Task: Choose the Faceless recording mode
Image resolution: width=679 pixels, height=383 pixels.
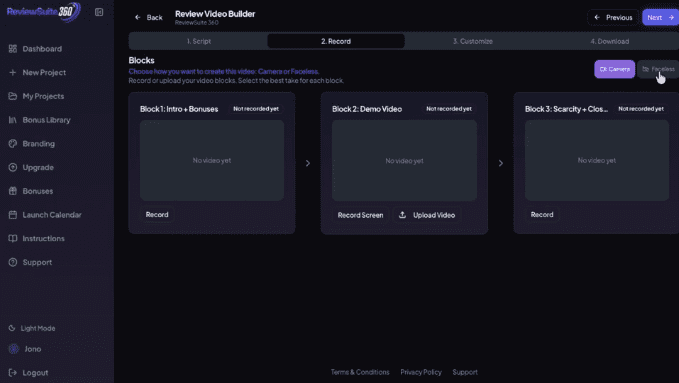Action: click(x=658, y=69)
